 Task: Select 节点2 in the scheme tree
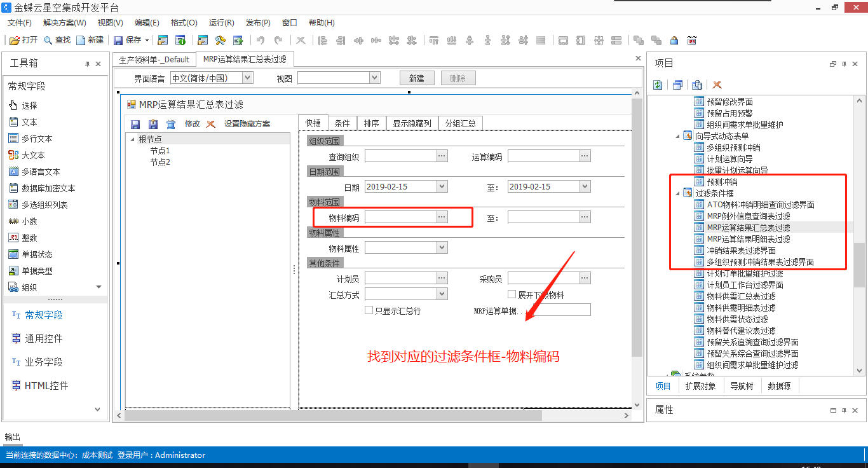[x=160, y=162]
